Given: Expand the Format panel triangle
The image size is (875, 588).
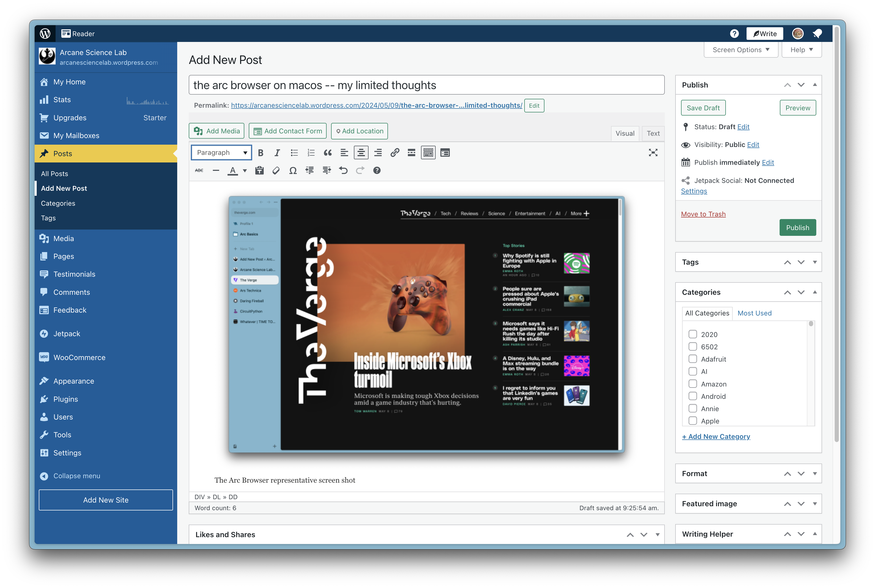Looking at the screenshot, I should click(x=815, y=474).
